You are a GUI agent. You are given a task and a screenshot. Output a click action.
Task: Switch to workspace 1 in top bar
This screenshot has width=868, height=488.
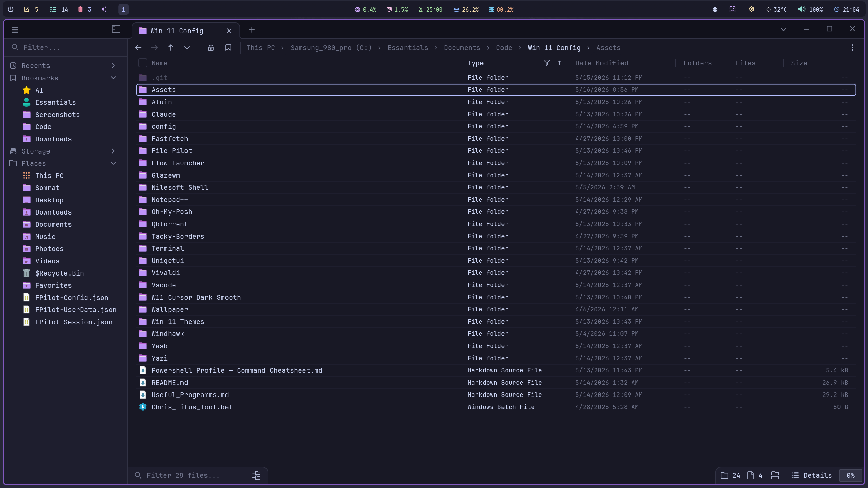pyautogui.click(x=123, y=9)
